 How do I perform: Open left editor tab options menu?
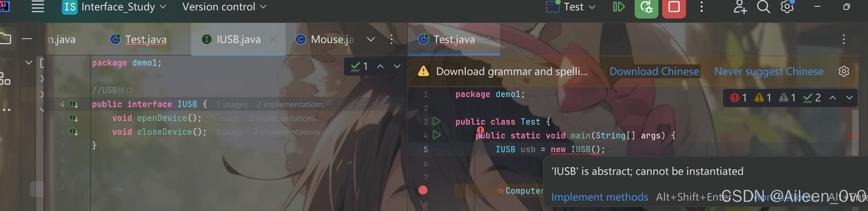[x=391, y=40]
